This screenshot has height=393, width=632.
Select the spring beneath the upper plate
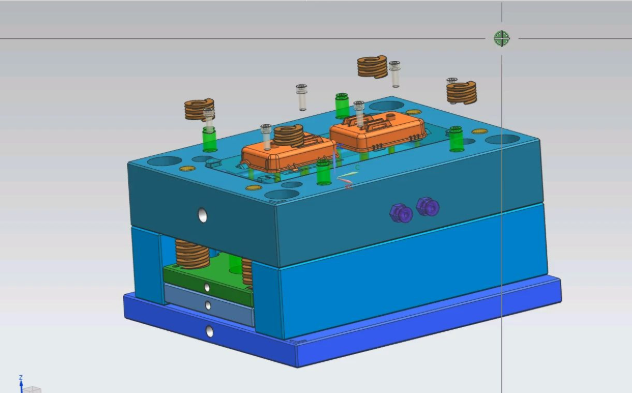[x=192, y=254]
